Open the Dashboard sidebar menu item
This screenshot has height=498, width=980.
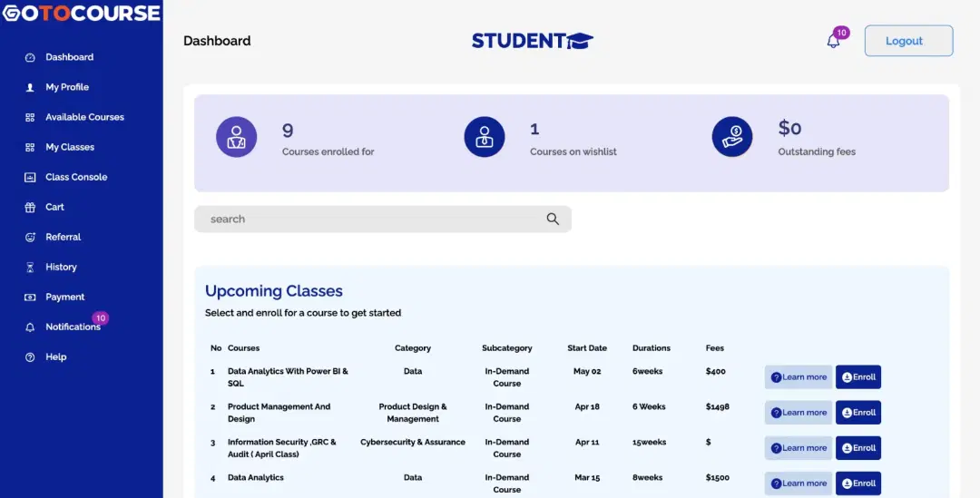[69, 57]
